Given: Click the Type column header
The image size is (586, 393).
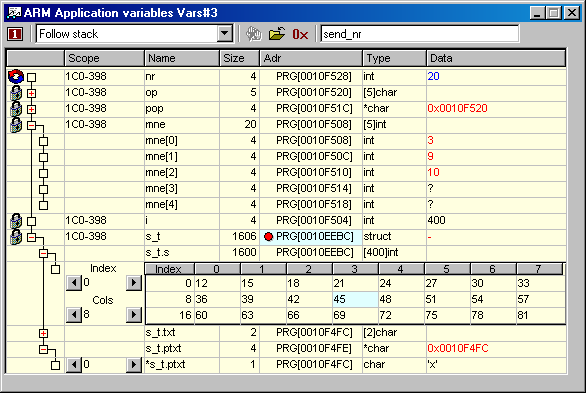Looking at the screenshot, I should [x=394, y=58].
